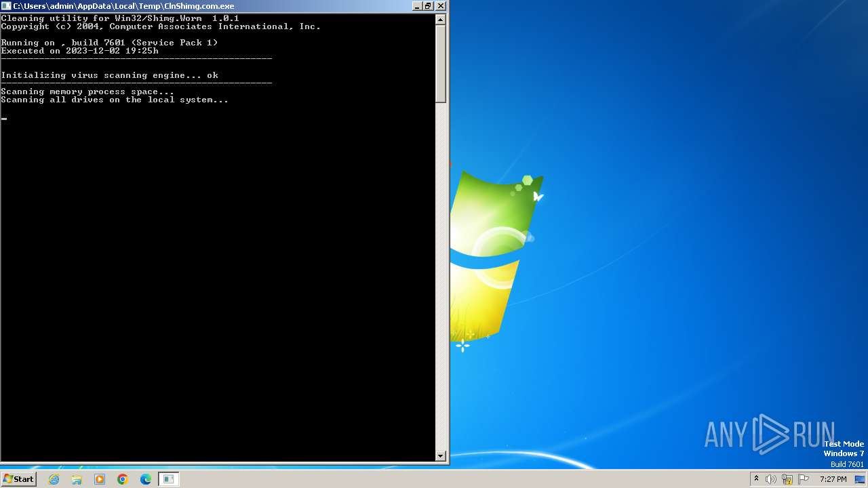868x488 pixels.
Task: Click 'Scanning all drives on the local system...' line
Action: tap(115, 100)
